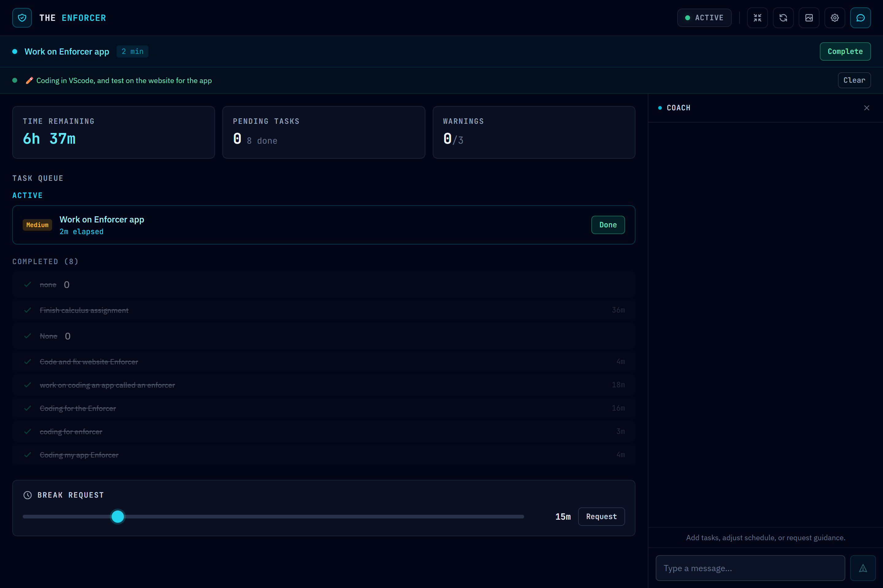Click the break duration slider handle

point(118,516)
